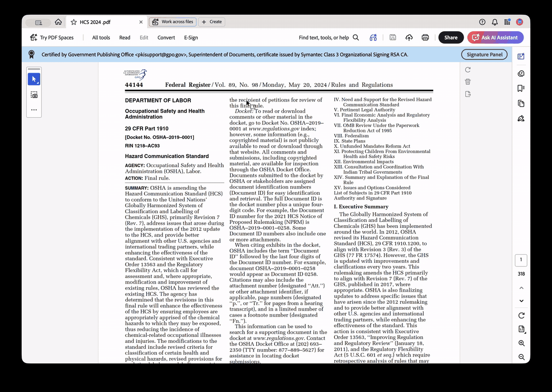Click 'VIII. Federalism' contents entry

click(351, 136)
